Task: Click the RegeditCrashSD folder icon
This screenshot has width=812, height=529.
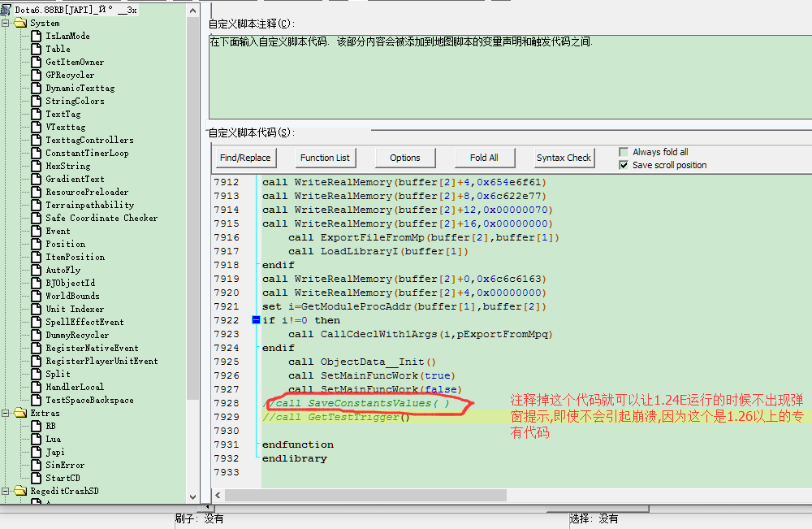Action: (21, 491)
